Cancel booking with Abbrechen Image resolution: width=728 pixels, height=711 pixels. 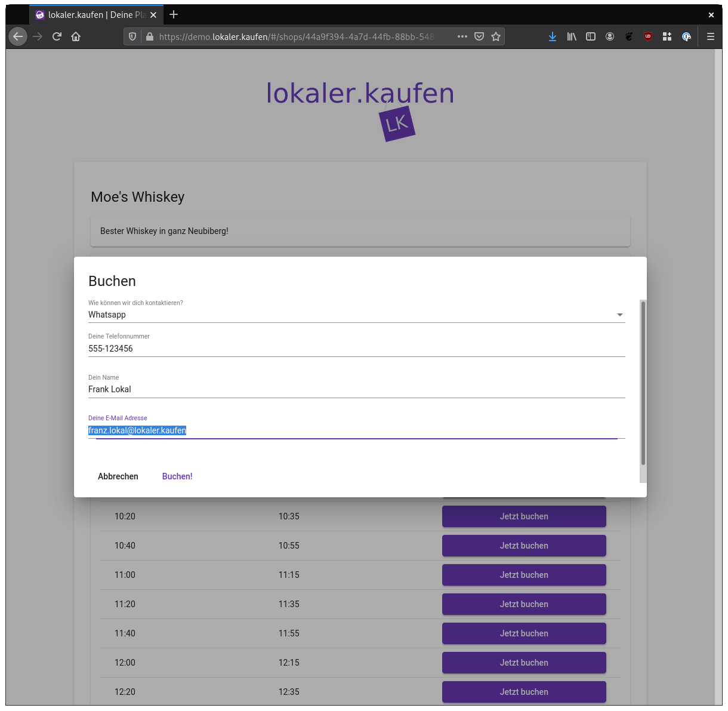[x=118, y=476]
